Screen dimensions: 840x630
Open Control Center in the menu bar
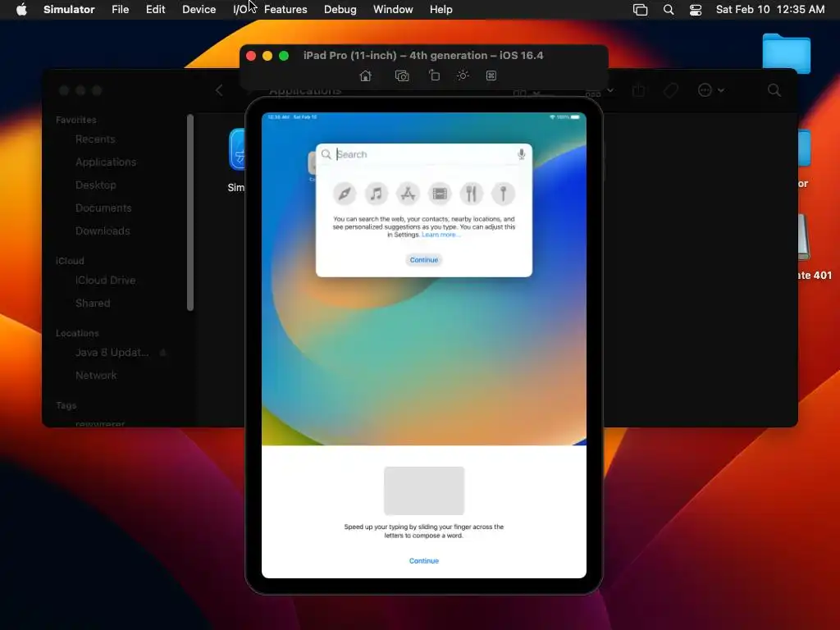click(x=696, y=9)
